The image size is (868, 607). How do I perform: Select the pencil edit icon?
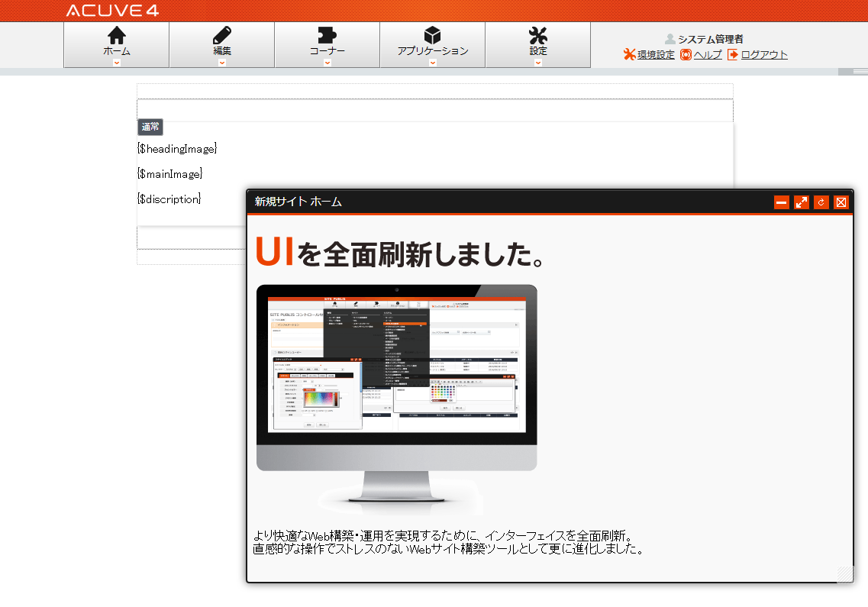click(222, 35)
